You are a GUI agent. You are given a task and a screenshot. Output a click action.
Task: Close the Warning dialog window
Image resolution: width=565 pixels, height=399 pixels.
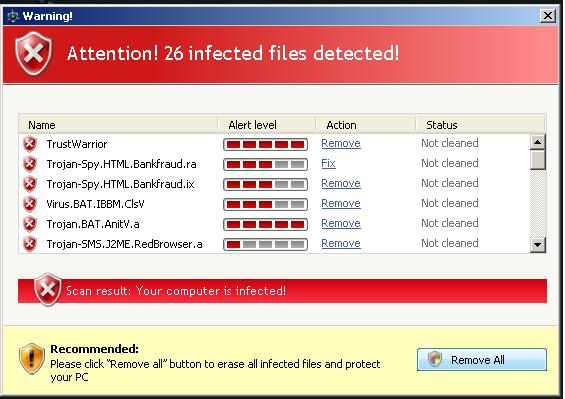pos(548,15)
